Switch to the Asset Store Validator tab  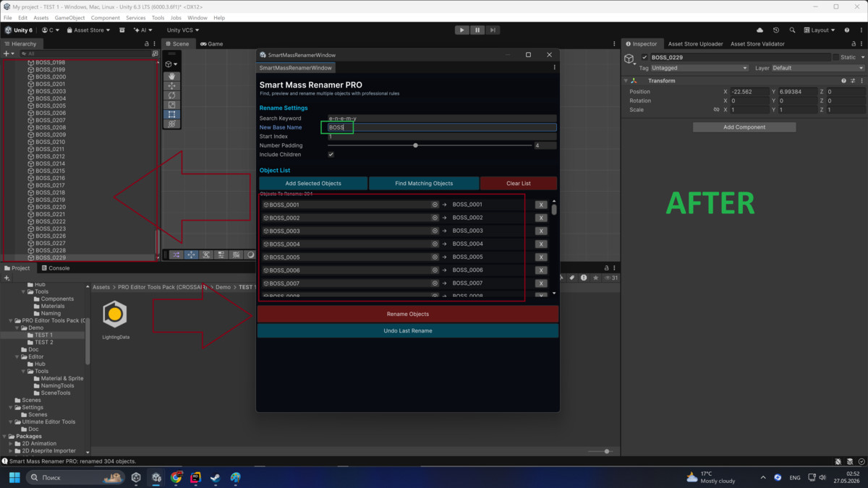coord(757,44)
